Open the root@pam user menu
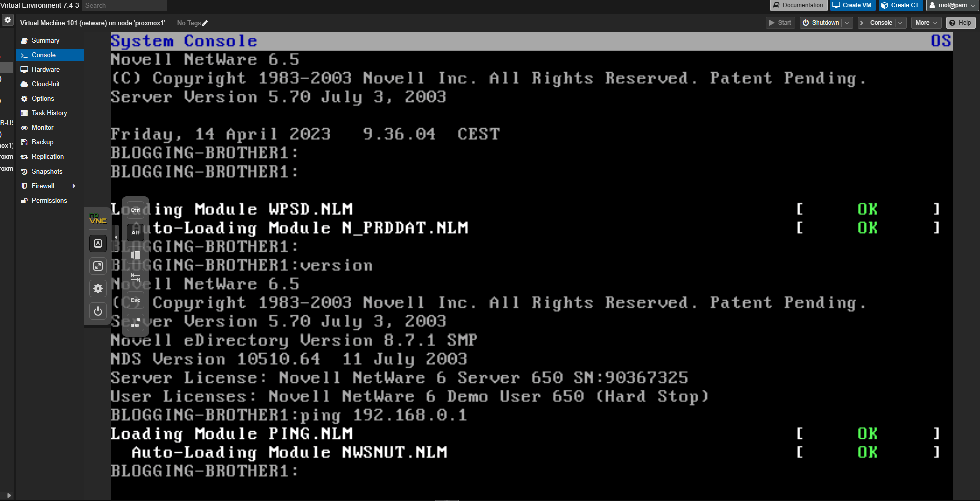980x501 pixels. [952, 5]
